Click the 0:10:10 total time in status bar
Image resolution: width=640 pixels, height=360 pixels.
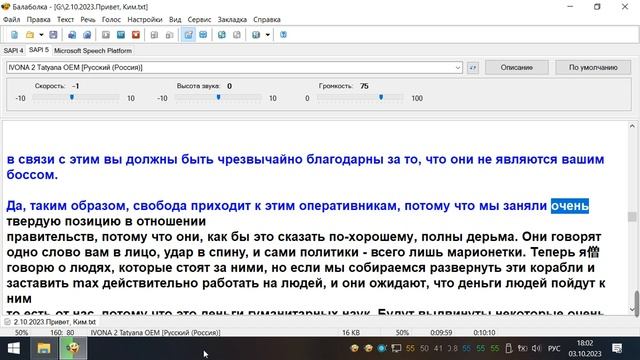coord(484,333)
